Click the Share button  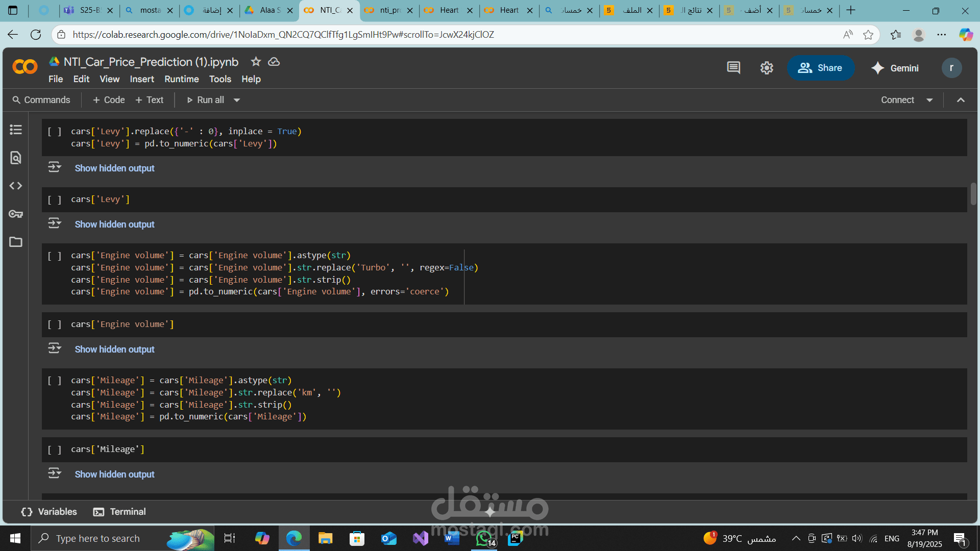pyautogui.click(x=820, y=68)
